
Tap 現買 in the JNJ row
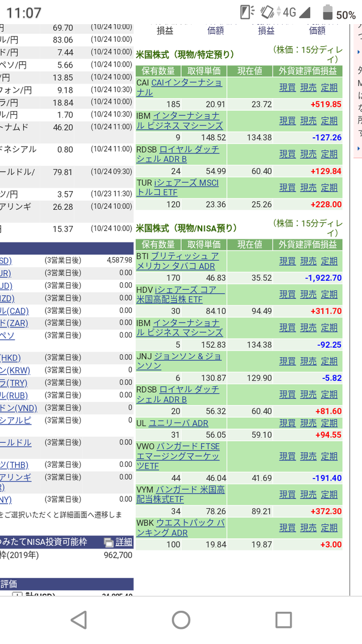(287, 361)
